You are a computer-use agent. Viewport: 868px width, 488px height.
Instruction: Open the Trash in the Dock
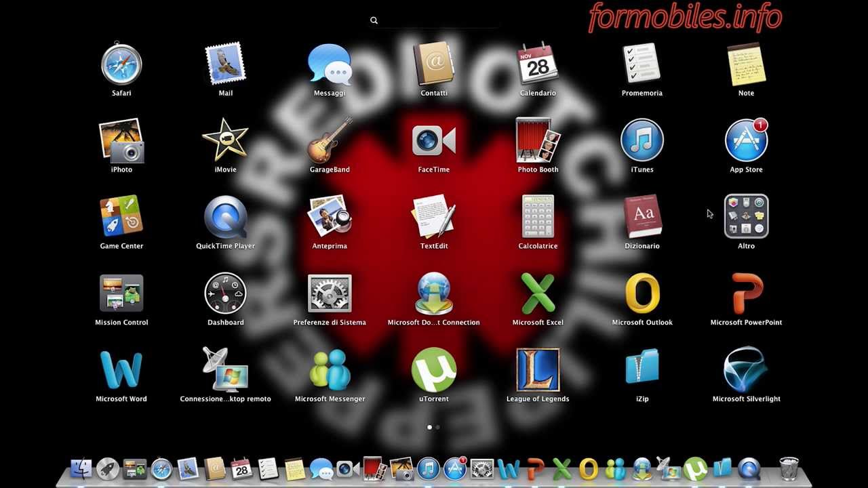point(789,469)
